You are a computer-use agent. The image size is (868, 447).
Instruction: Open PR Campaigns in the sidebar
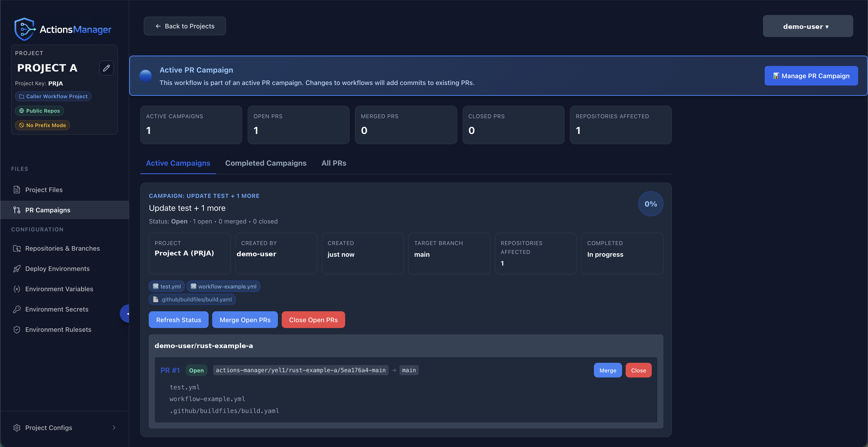(64, 210)
